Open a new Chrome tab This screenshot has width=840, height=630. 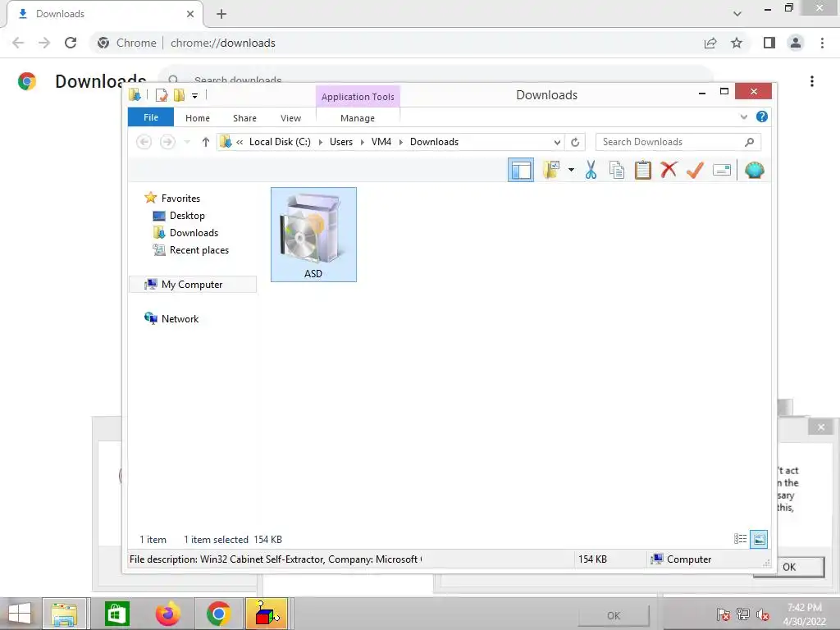(221, 15)
